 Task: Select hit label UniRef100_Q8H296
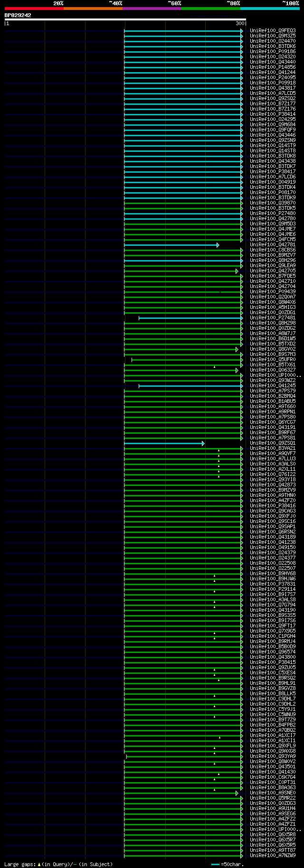tap(273, 261)
